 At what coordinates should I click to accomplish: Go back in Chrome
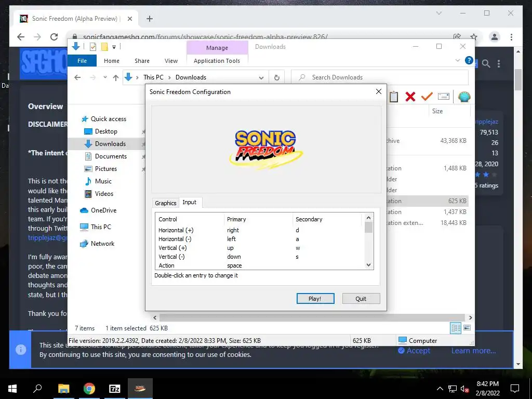pyautogui.click(x=21, y=37)
